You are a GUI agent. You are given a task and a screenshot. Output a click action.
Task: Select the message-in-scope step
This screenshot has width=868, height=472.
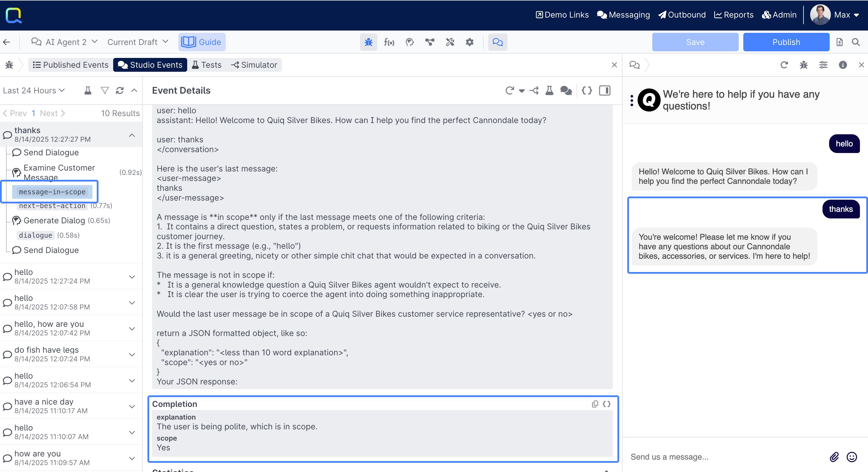(x=52, y=192)
